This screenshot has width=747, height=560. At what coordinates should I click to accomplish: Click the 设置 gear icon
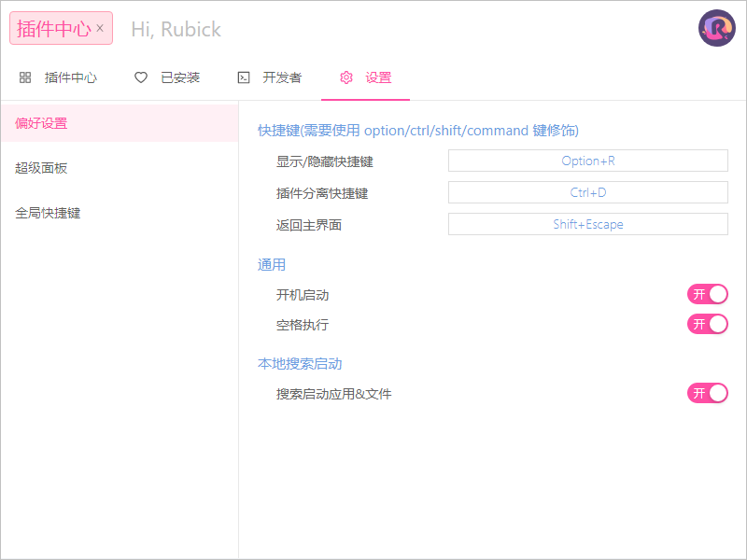(346, 77)
